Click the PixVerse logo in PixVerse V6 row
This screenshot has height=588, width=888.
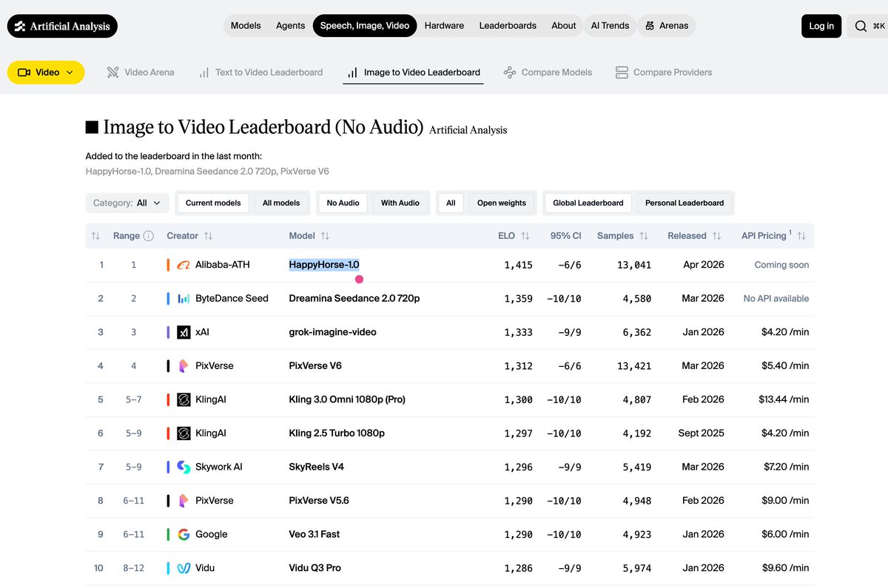[x=184, y=366]
